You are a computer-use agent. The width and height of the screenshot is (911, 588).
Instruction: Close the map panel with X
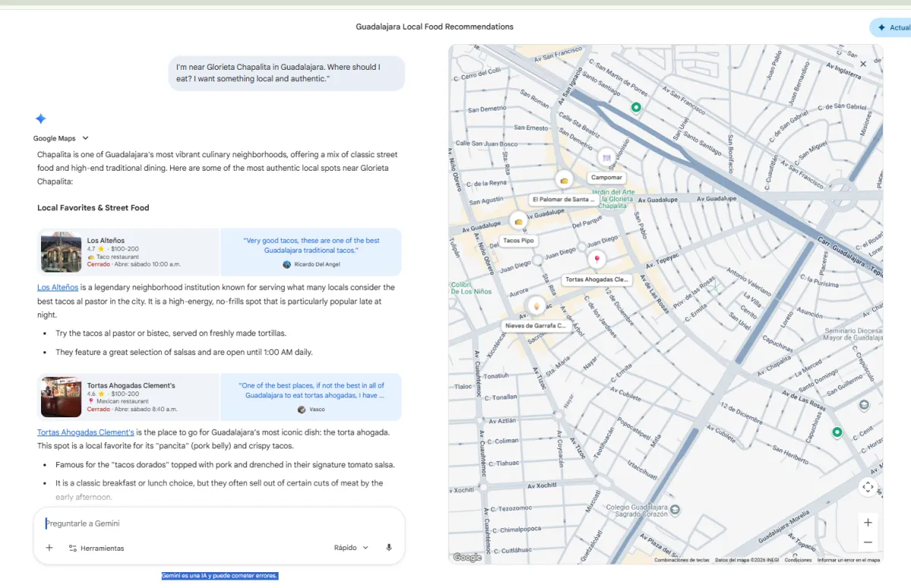(862, 64)
